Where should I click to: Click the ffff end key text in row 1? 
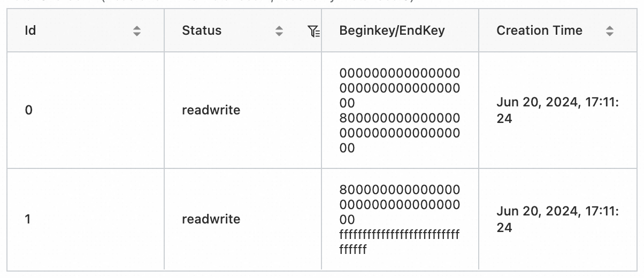click(399, 242)
